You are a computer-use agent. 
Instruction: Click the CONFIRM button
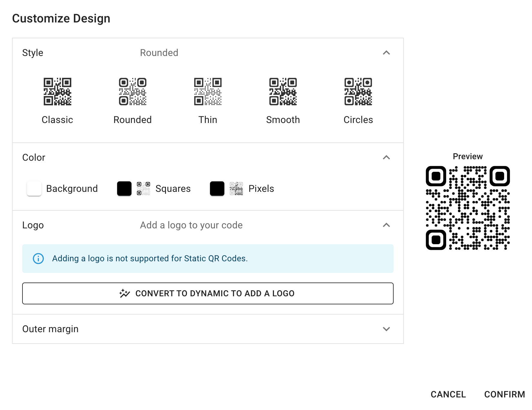(504, 394)
